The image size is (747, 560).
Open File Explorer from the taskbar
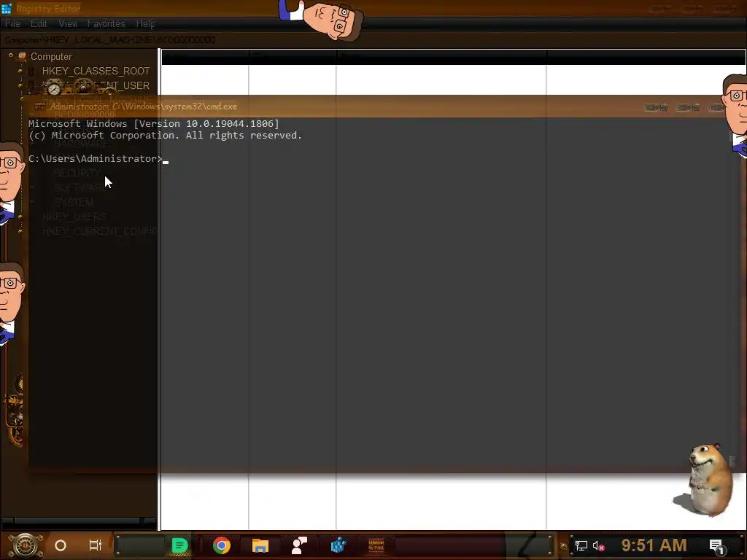(x=260, y=545)
